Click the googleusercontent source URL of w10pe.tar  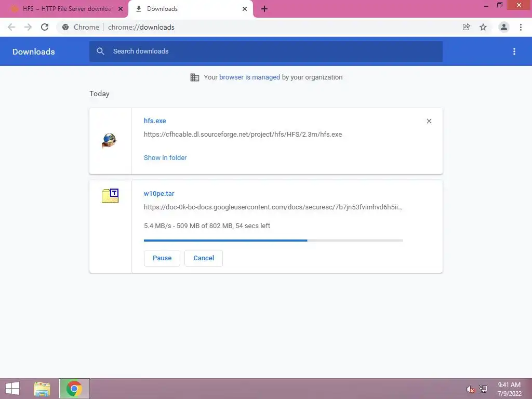coord(273,207)
